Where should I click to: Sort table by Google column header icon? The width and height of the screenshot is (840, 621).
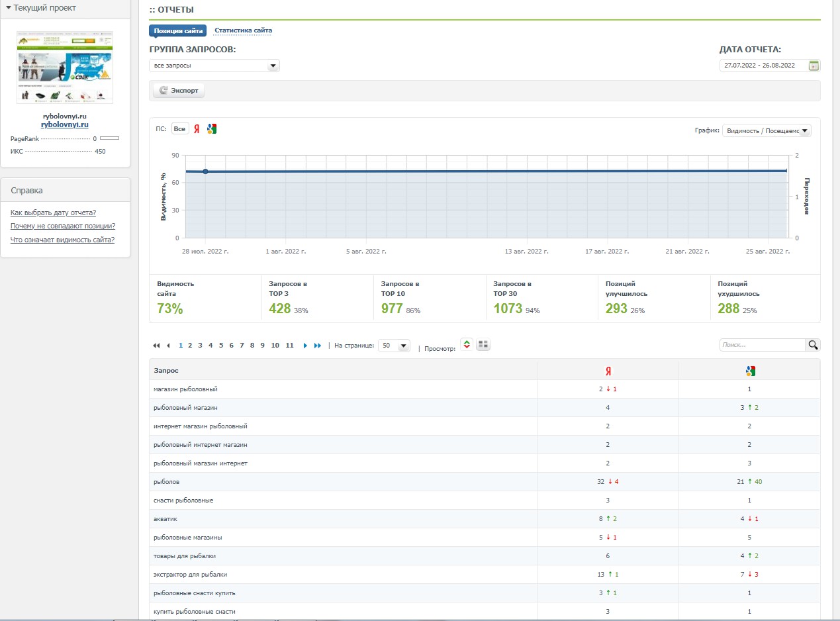[x=750, y=371]
